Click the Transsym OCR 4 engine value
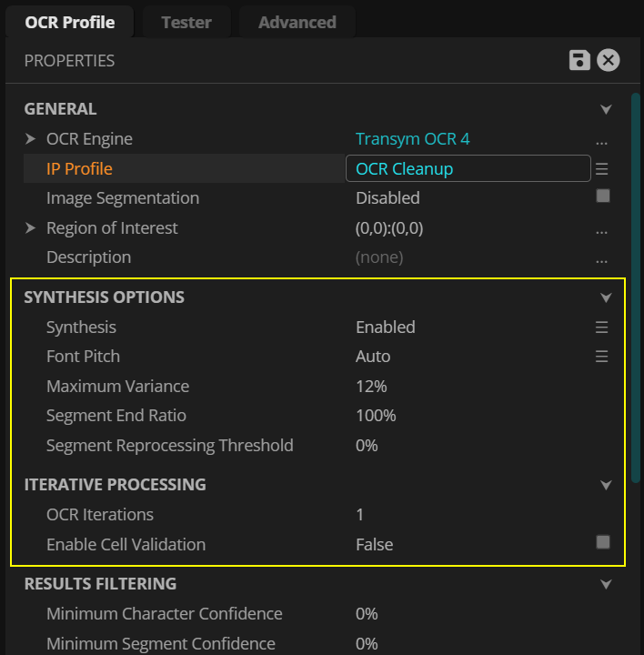 pyautogui.click(x=412, y=139)
